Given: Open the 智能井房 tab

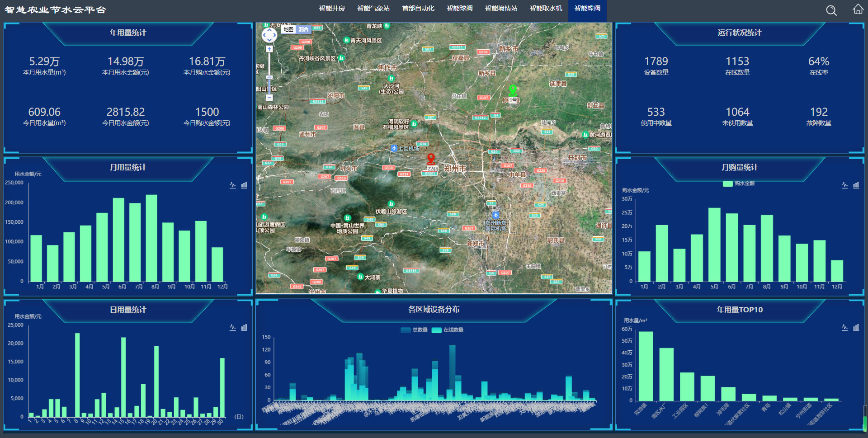Looking at the screenshot, I should [331, 9].
